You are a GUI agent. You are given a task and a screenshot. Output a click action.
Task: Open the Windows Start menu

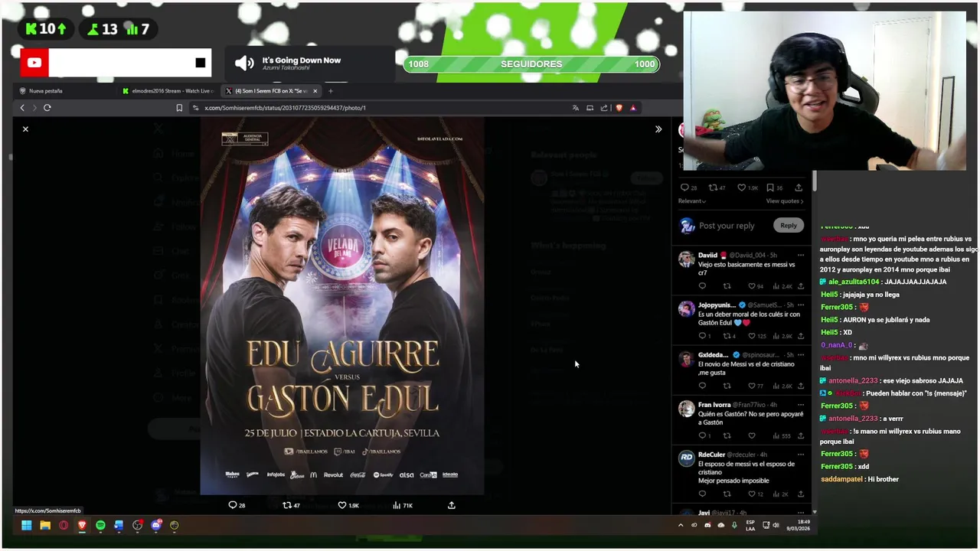(27, 525)
